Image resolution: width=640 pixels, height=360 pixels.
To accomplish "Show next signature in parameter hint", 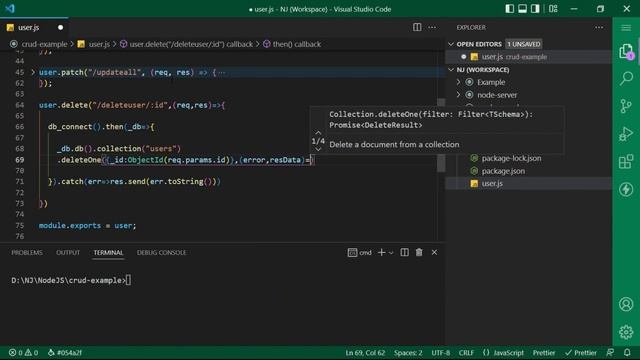I will pos(318,149).
